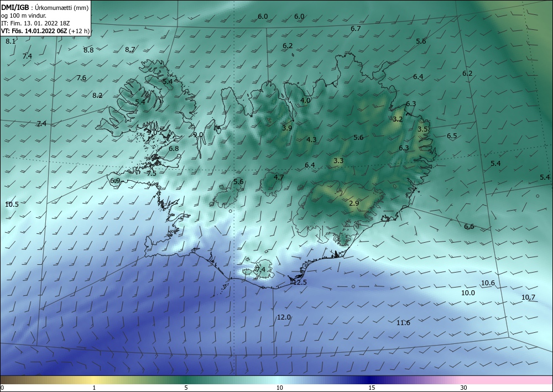Viewport: 553px width, 392px height.
Task: Click the color scale tick label 1
Action: 94,388
